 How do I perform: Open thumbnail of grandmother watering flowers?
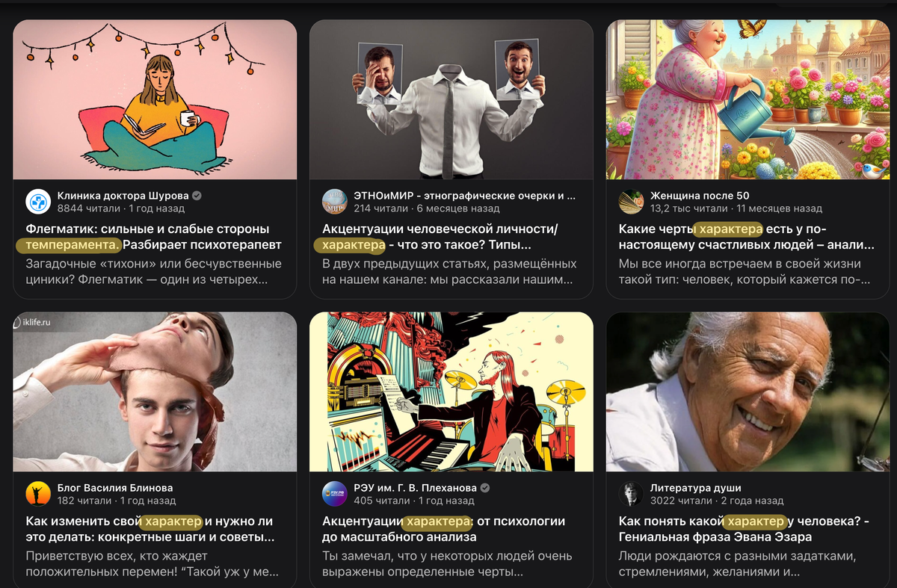pyautogui.click(x=748, y=99)
